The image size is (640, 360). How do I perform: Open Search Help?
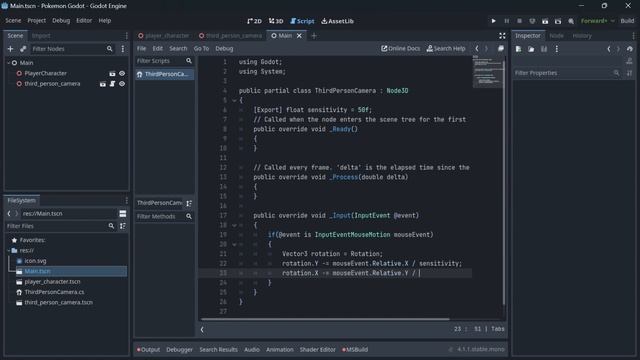(446, 49)
